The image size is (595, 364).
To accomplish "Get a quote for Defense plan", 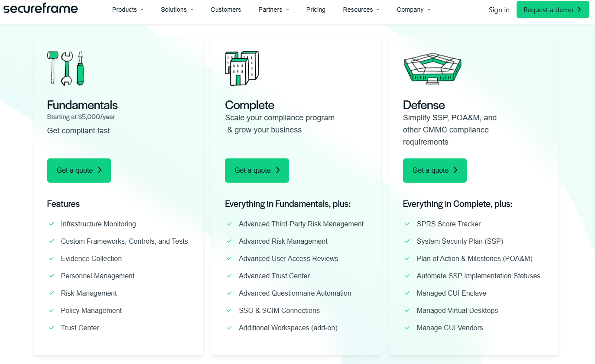I will [435, 171].
